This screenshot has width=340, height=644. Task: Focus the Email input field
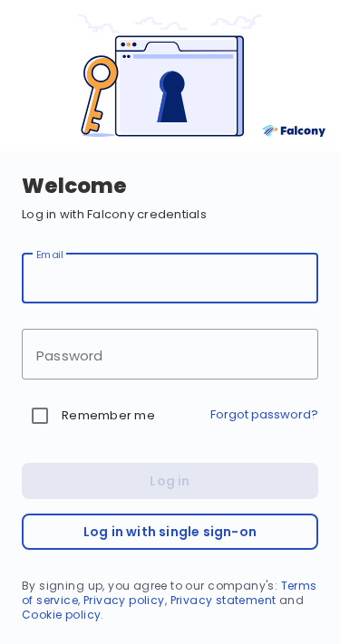tap(170, 278)
